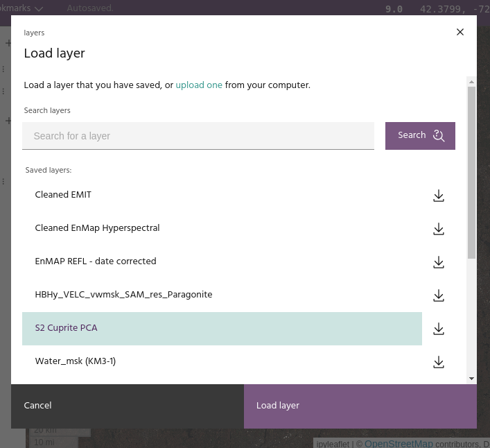Click the 'upload one' link

pos(199,85)
